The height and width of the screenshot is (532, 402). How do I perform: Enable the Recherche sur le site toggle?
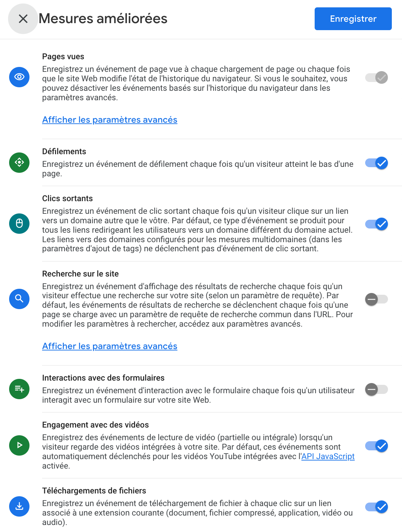point(376,299)
